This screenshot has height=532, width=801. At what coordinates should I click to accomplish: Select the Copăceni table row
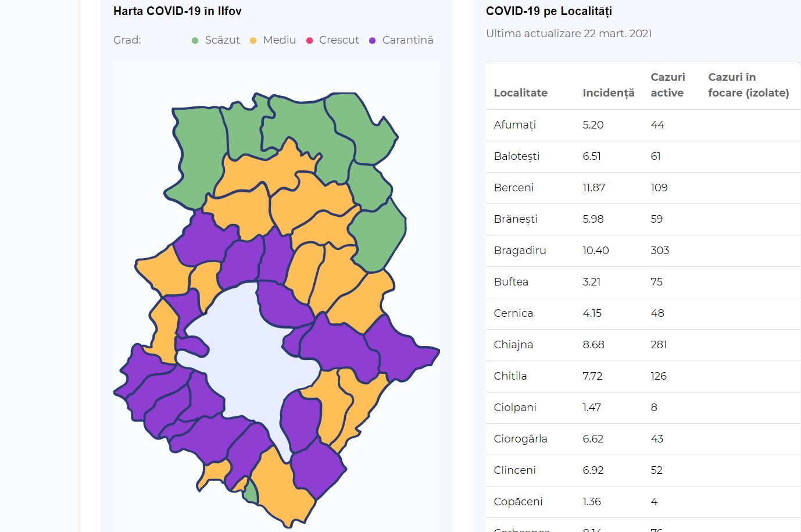coord(643,502)
